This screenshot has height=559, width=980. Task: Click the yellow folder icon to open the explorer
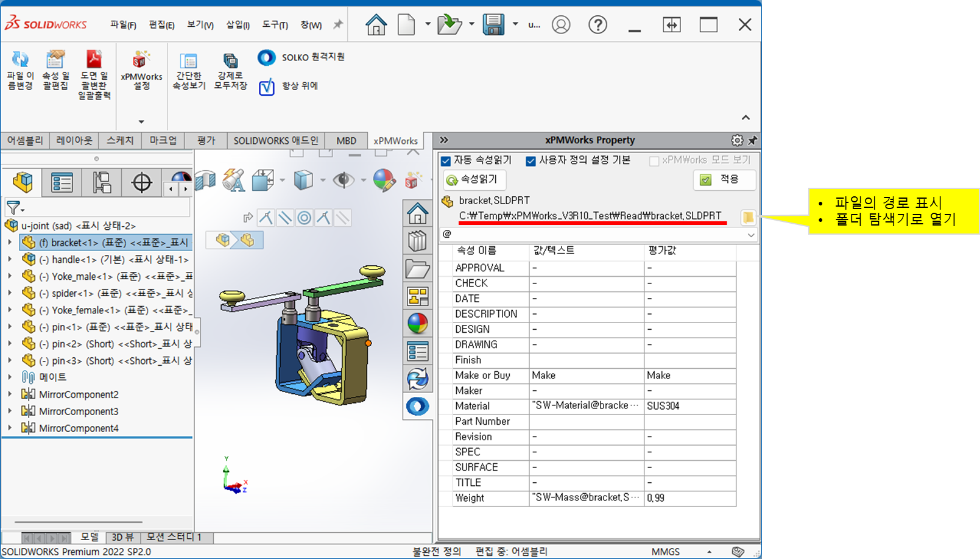click(x=748, y=217)
